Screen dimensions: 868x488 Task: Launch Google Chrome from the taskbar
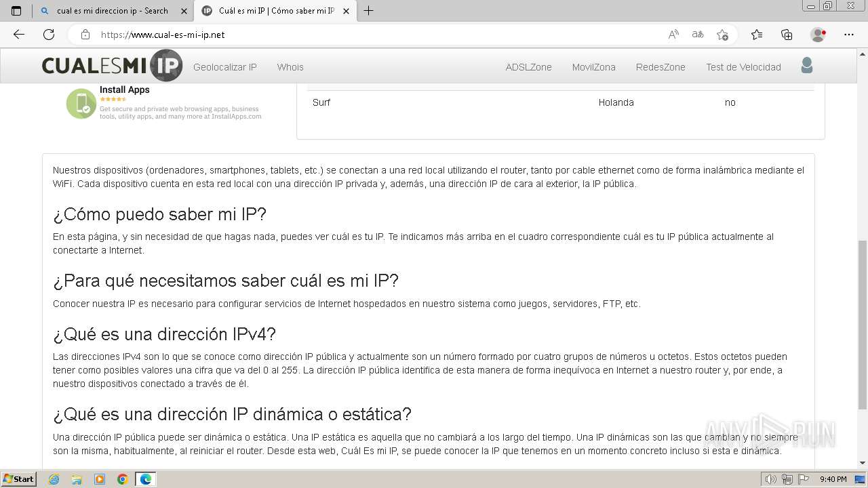123,479
